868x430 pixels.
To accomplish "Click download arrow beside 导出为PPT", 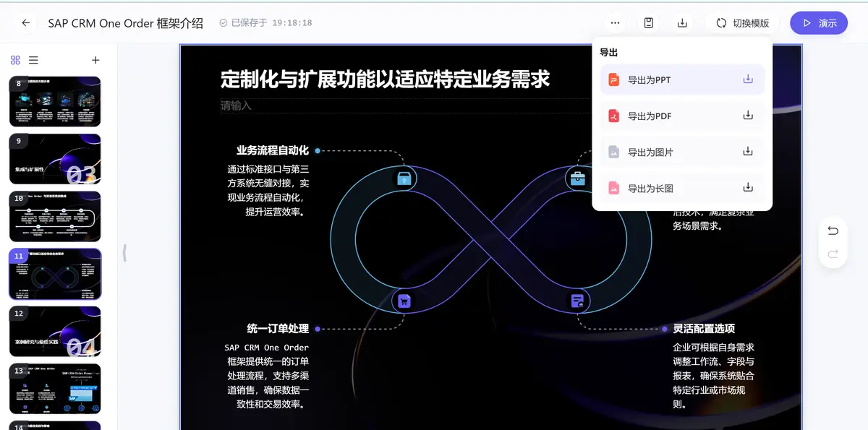I will (748, 79).
